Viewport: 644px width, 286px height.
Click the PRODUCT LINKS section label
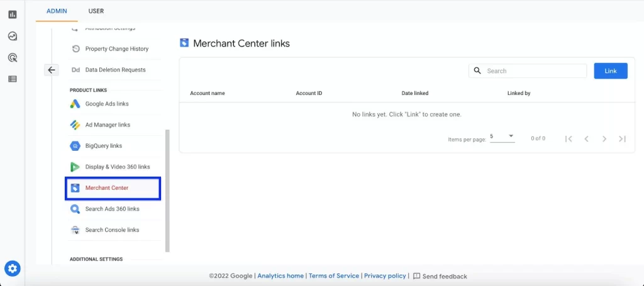pyautogui.click(x=88, y=91)
